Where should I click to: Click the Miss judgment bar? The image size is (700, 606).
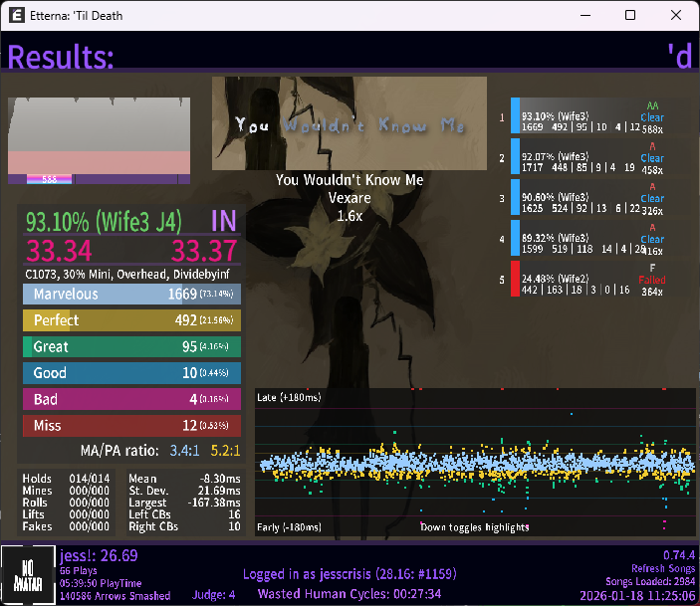coord(131,425)
